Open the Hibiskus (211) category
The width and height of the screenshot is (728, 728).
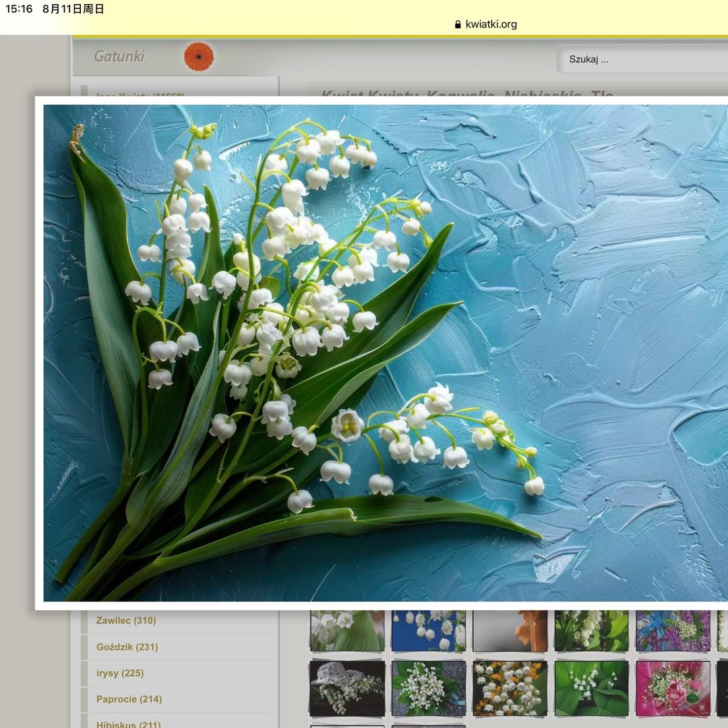pos(129,723)
